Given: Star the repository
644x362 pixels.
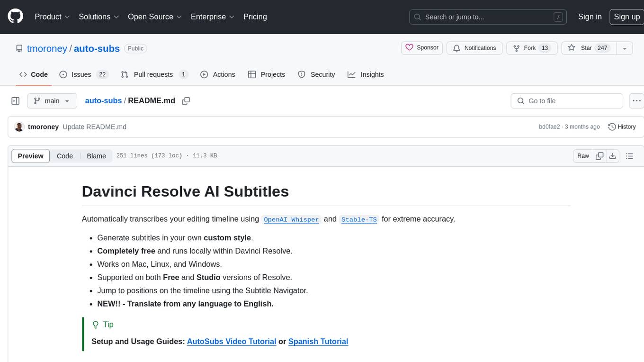Looking at the screenshot, I should [589, 48].
